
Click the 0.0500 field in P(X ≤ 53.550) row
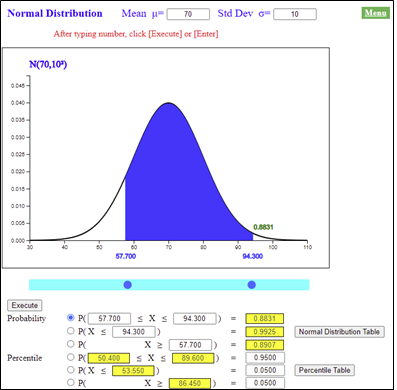point(265,370)
